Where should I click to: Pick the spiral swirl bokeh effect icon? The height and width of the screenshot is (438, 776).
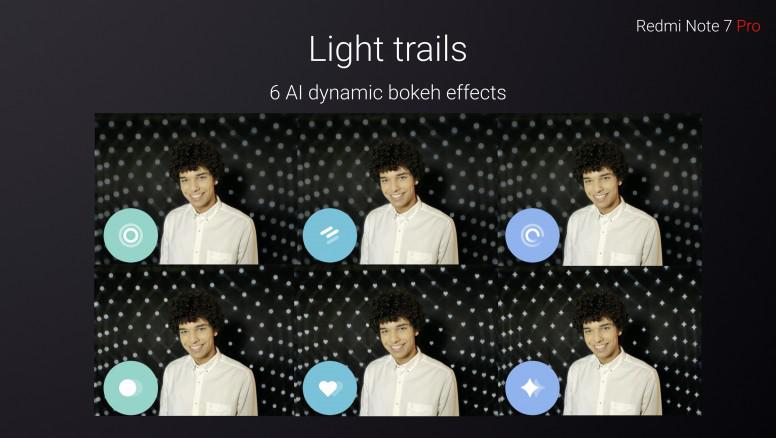tap(533, 235)
